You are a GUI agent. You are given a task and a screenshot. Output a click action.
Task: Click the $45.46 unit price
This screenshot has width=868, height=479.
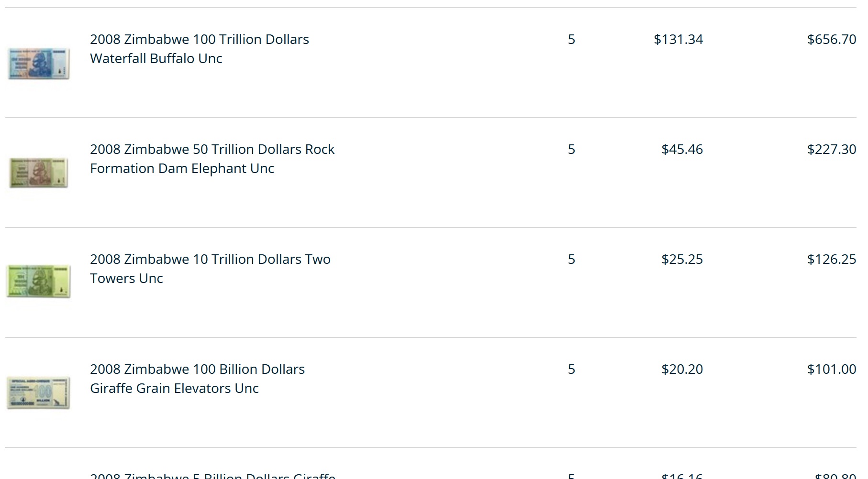point(682,149)
